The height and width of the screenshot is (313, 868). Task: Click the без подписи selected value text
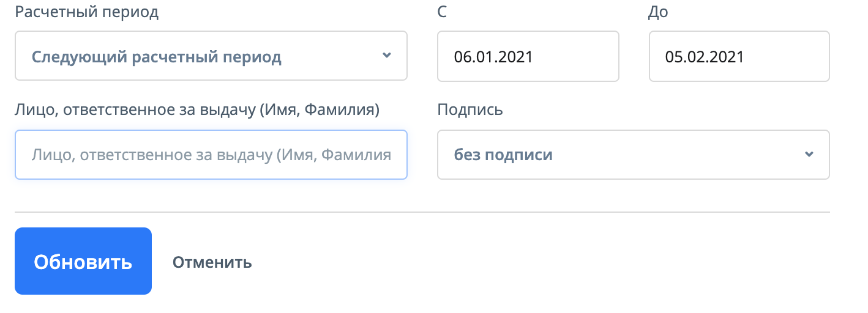(x=503, y=155)
